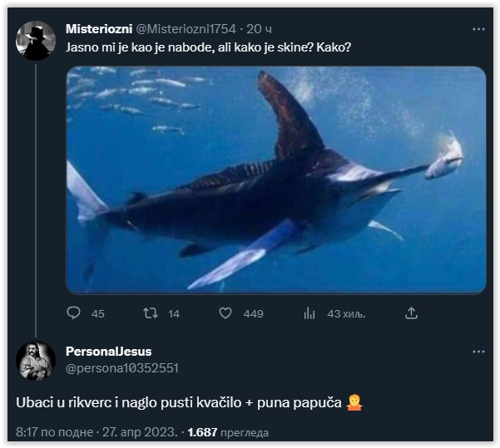Click the share upload arrow icon
The image size is (500, 448).
(411, 313)
